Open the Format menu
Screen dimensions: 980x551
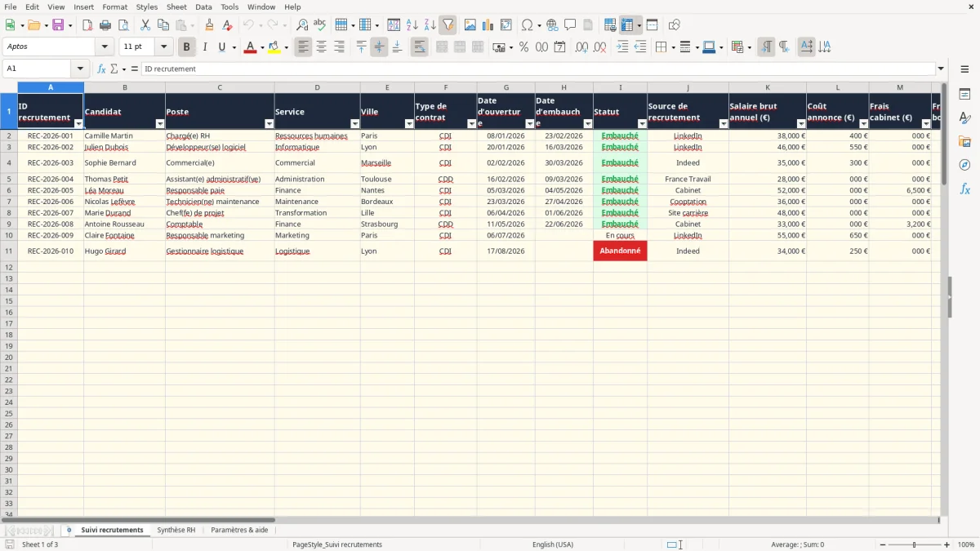pos(114,7)
